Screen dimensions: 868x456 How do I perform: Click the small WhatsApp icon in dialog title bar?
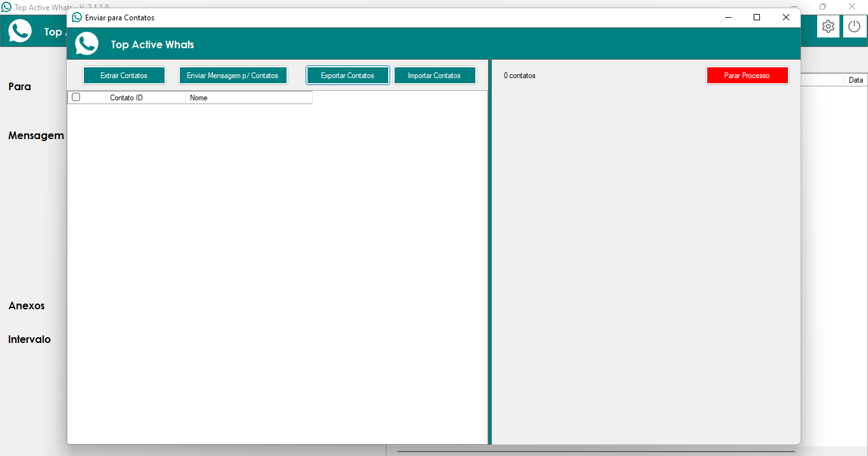pyautogui.click(x=77, y=18)
